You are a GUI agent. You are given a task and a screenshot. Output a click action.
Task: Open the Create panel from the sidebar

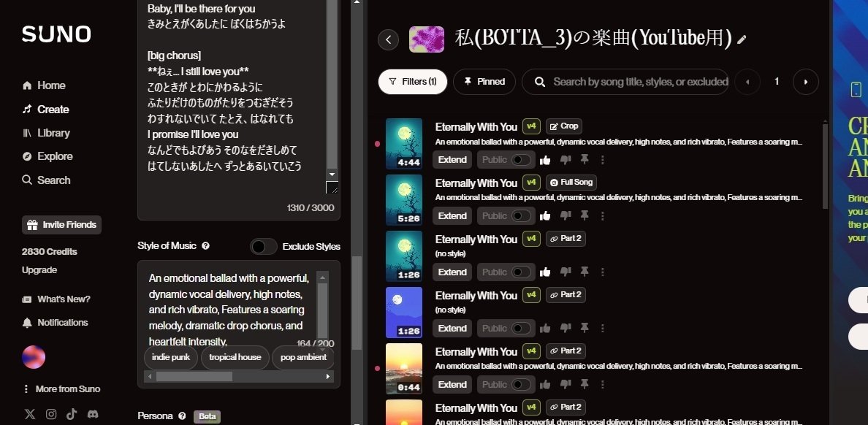(50, 109)
